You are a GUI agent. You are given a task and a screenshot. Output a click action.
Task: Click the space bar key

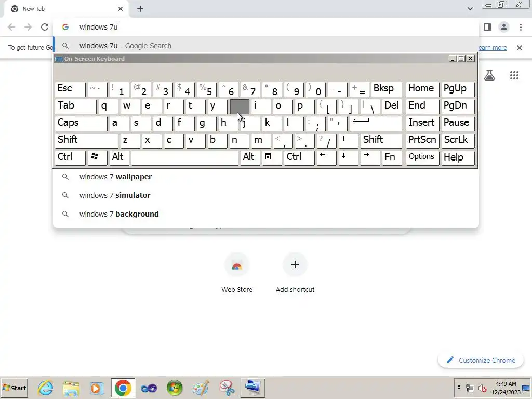click(x=184, y=158)
